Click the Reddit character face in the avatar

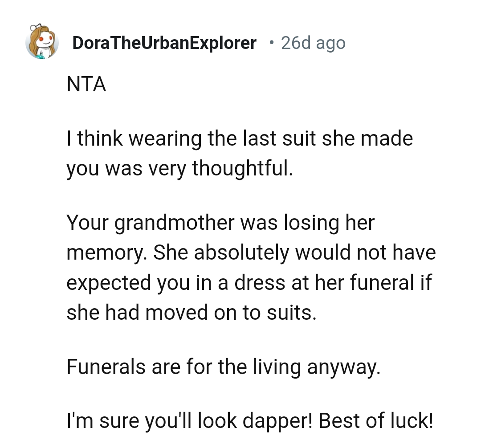click(45, 41)
